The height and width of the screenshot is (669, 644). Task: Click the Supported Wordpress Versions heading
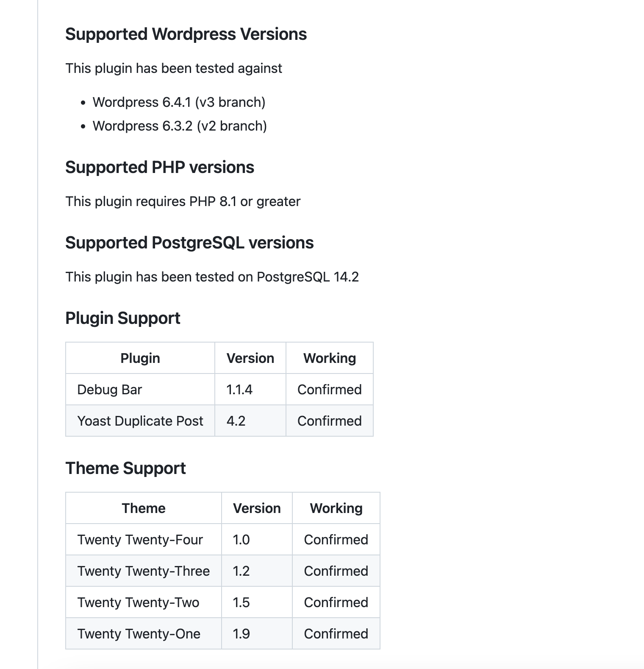tap(186, 34)
